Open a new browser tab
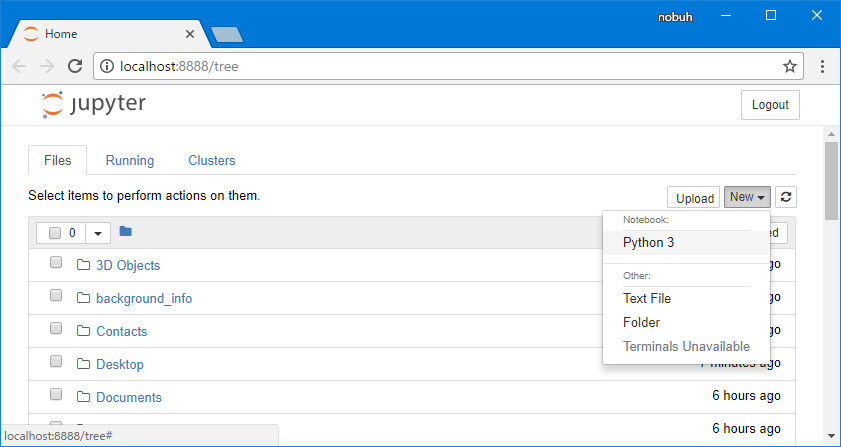Screen dimensions: 841x447 click(227, 35)
